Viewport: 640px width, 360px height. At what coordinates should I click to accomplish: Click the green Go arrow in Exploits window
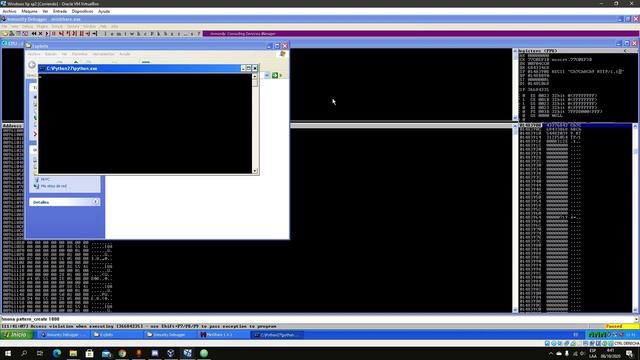click(275, 75)
